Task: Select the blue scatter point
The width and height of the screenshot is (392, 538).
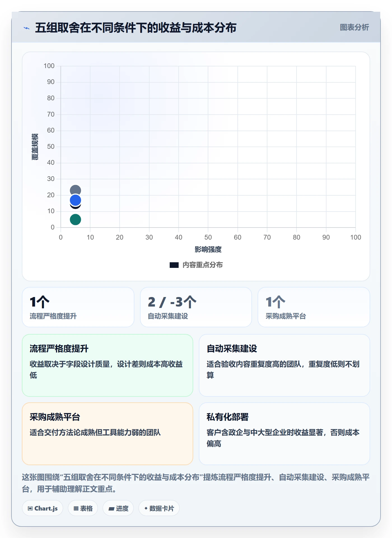Action: click(75, 200)
